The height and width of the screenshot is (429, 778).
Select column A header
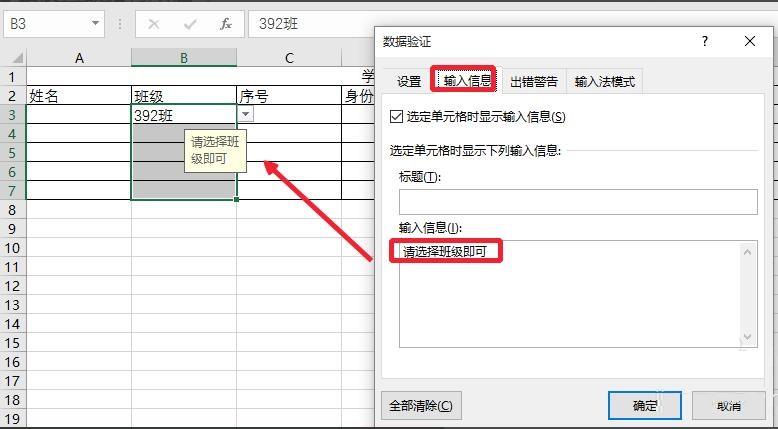pyautogui.click(x=79, y=58)
